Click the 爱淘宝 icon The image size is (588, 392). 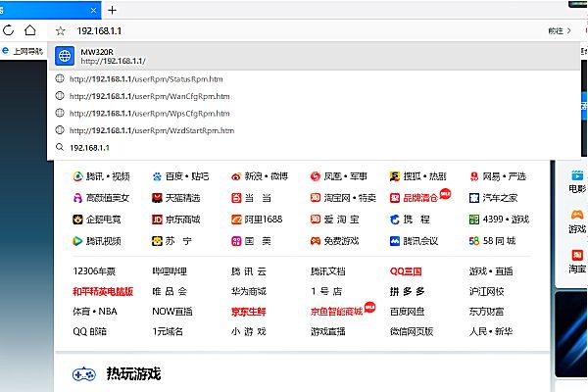coord(316,220)
